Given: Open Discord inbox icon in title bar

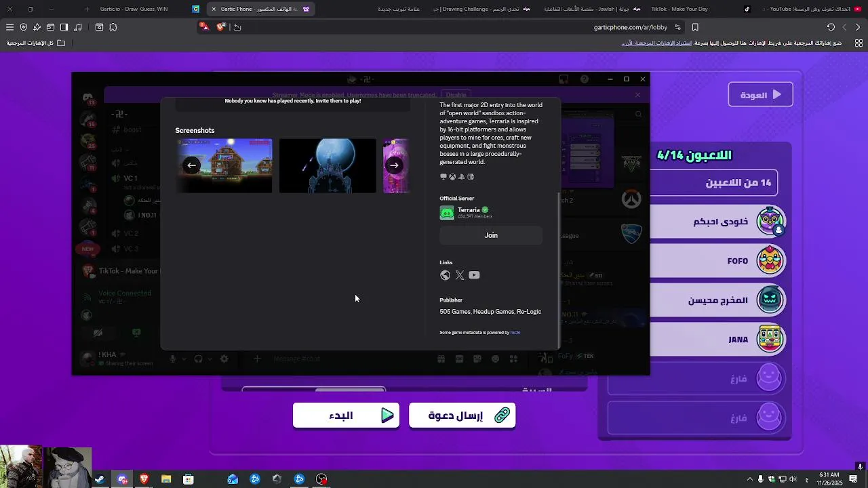Looking at the screenshot, I should pos(564,79).
